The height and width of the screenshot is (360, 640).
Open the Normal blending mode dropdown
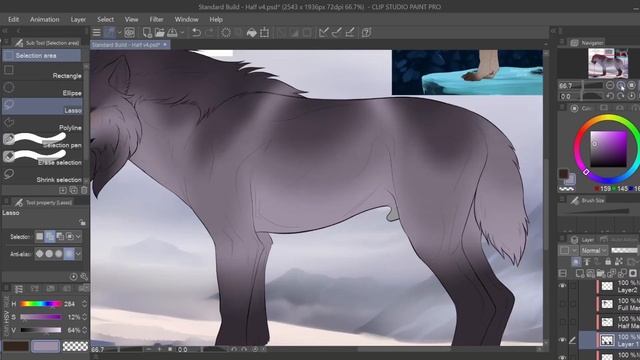click(x=594, y=250)
